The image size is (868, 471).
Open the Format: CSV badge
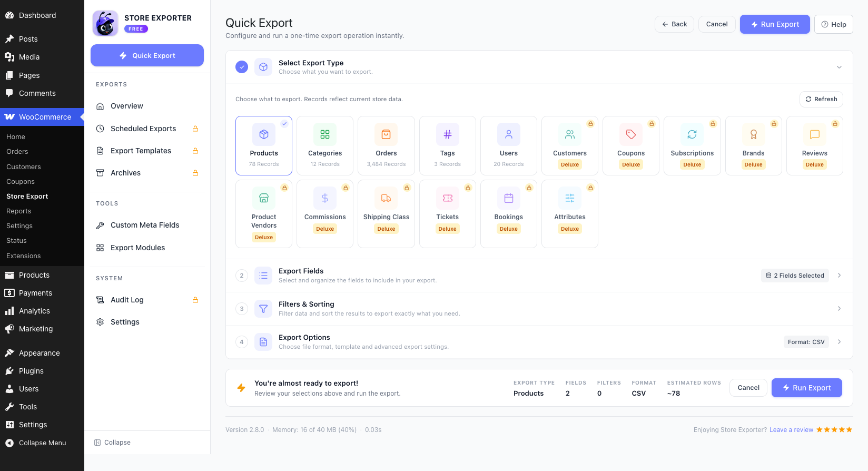click(x=806, y=342)
